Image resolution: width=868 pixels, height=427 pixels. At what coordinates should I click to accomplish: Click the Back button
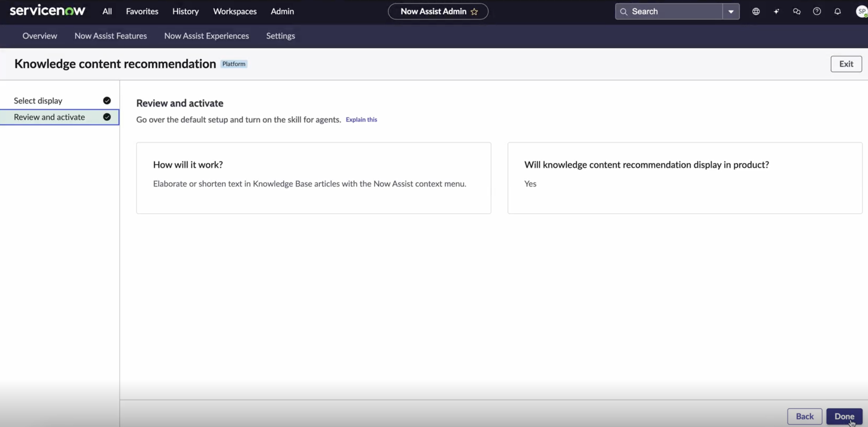pos(805,416)
